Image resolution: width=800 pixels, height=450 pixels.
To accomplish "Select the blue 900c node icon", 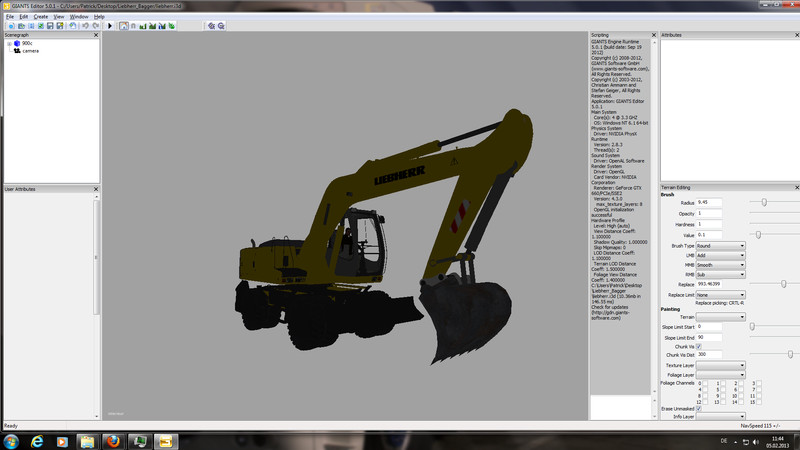I will (17, 43).
